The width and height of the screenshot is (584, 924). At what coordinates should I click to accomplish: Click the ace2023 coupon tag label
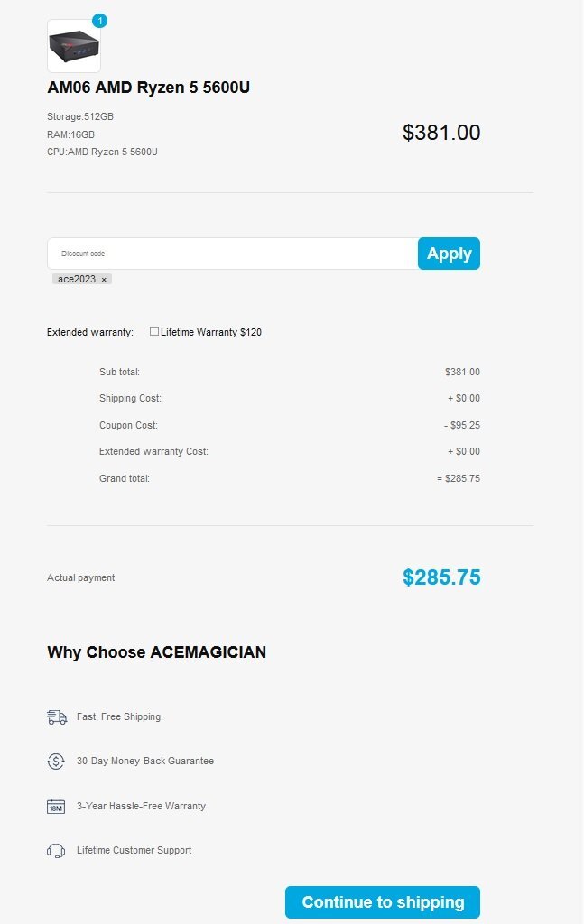(x=77, y=280)
